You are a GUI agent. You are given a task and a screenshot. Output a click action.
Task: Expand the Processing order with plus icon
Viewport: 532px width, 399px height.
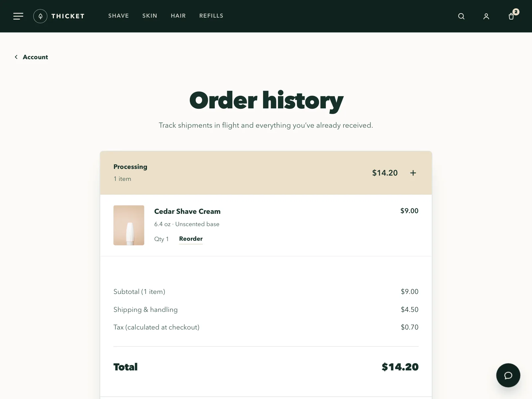(413, 173)
